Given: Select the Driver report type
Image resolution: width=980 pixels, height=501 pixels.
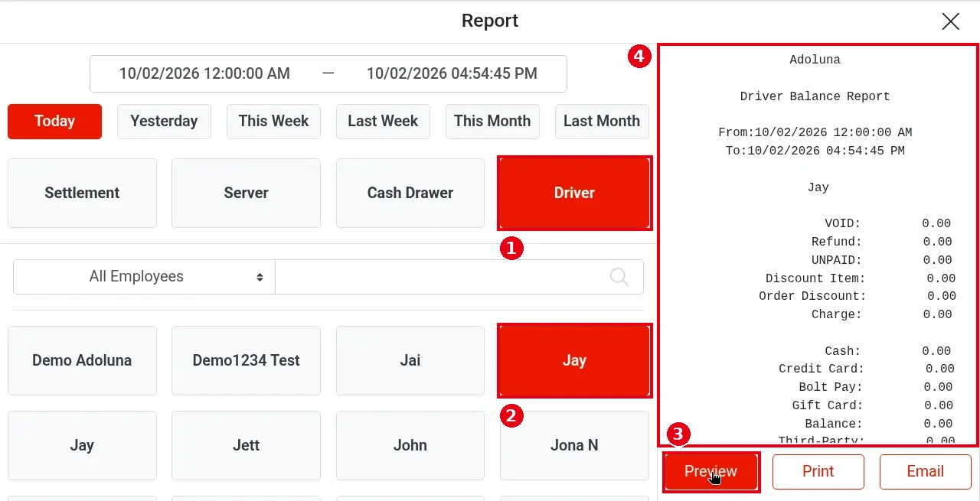Looking at the screenshot, I should pyautogui.click(x=574, y=193).
